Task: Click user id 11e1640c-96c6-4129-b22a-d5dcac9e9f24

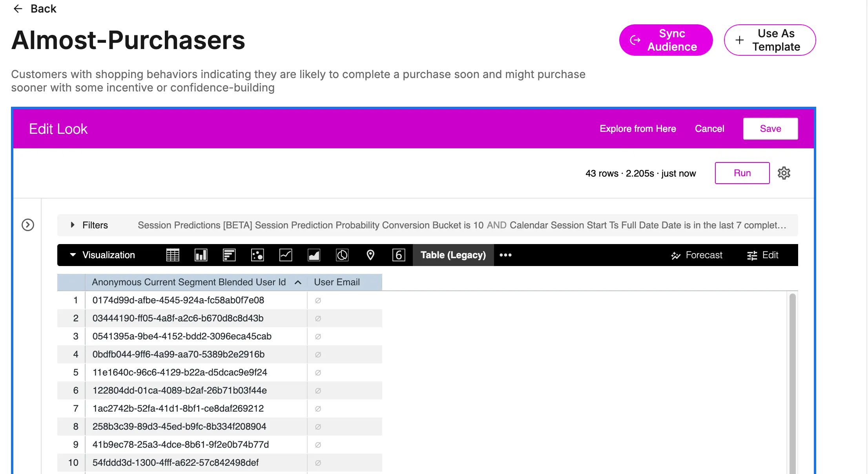Action: [180, 372]
